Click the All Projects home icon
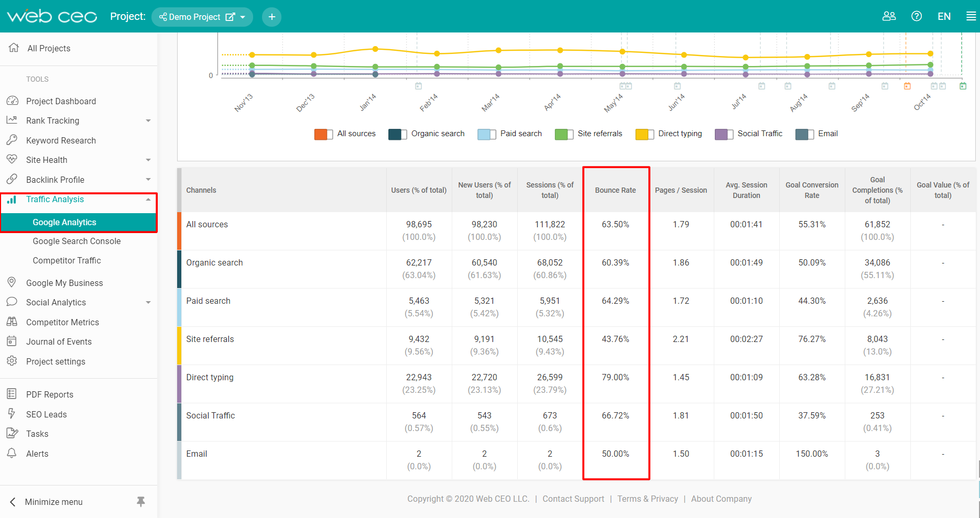This screenshot has width=980, height=518. [14, 48]
